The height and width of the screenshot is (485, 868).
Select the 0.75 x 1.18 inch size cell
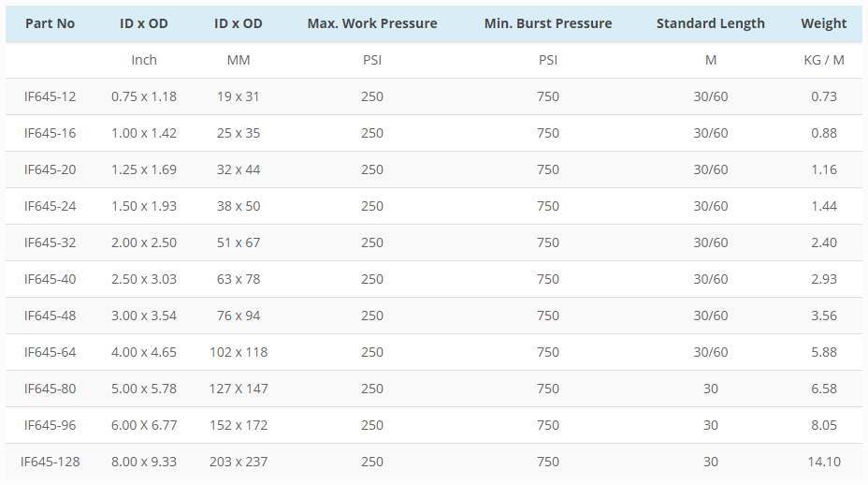point(144,96)
